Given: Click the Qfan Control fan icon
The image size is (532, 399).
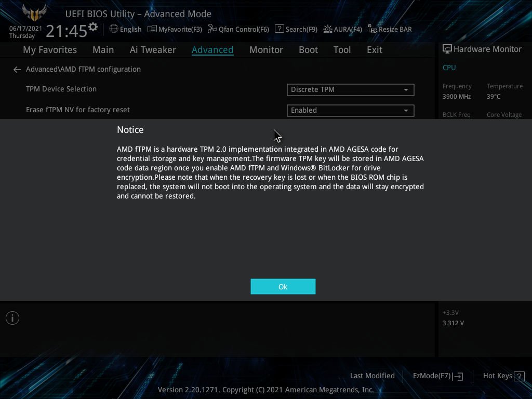Looking at the screenshot, I should click(x=212, y=29).
